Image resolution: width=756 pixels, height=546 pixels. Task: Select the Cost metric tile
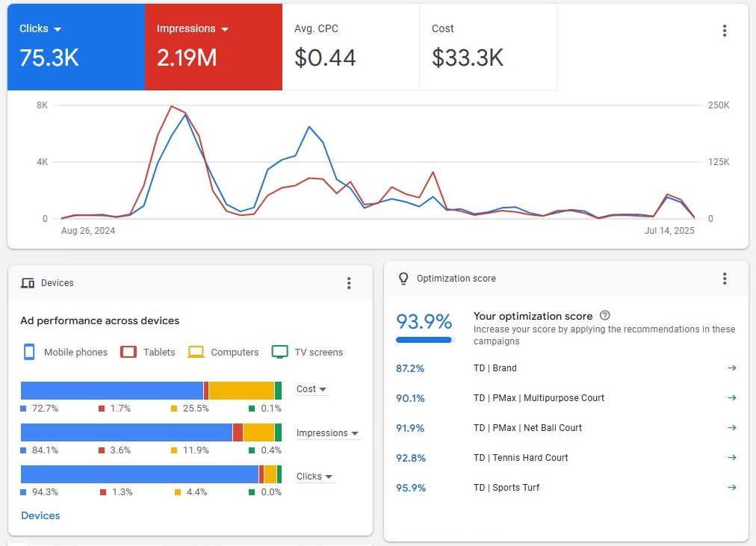pyautogui.click(x=488, y=46)
